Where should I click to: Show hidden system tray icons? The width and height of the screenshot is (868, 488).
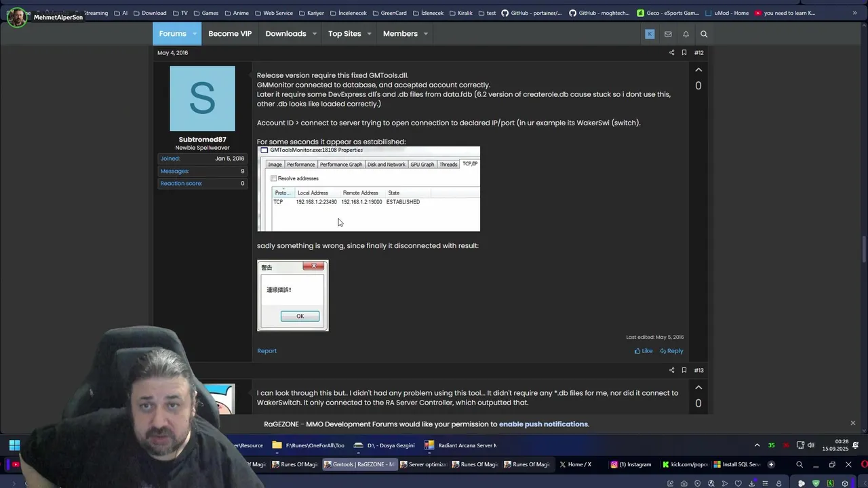757,445
